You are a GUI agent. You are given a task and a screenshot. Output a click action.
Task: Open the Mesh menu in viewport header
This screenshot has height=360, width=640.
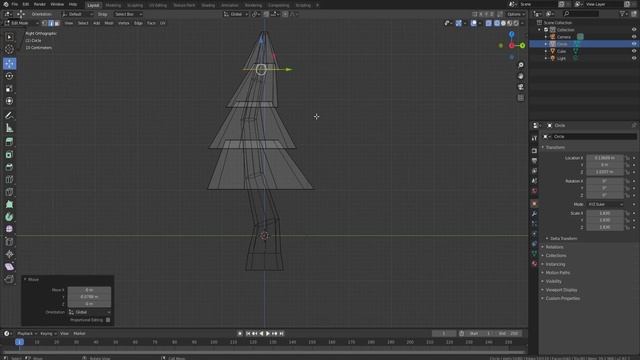pyautogui.click(x=109, y=23)
